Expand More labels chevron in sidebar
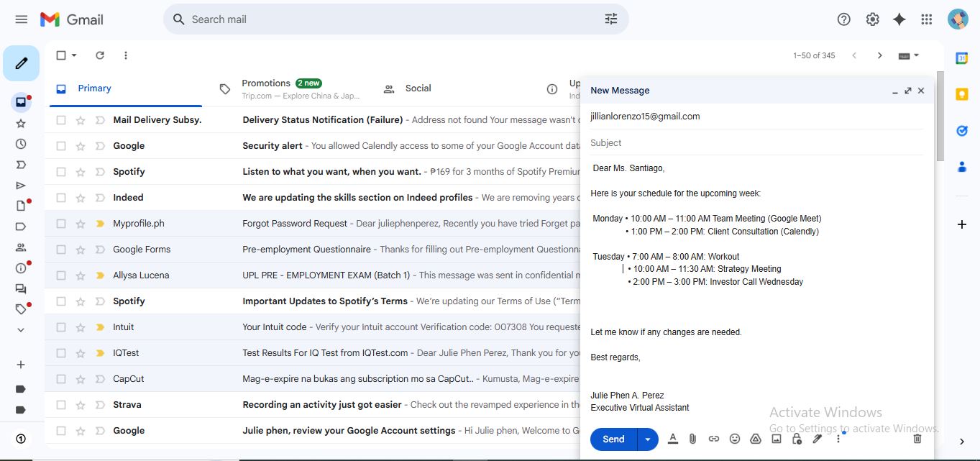This screenshot has width=980, height=461. click(x=21, y=330)
